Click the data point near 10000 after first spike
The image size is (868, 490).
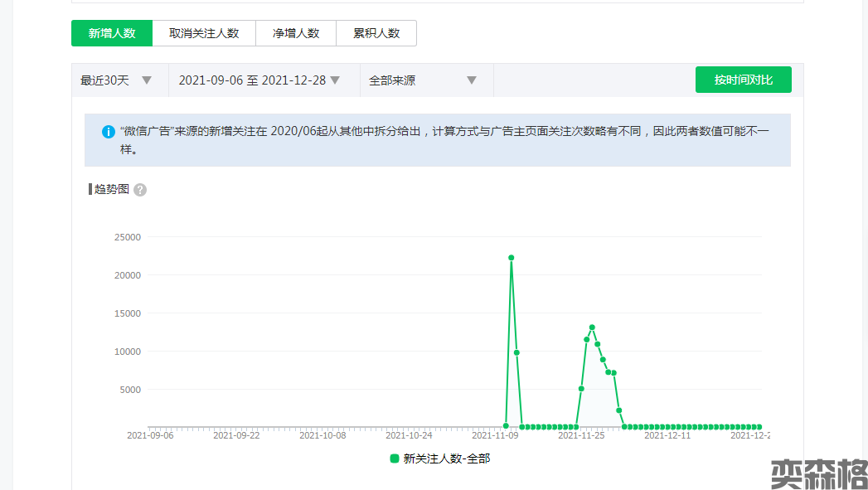coord(516,352)
